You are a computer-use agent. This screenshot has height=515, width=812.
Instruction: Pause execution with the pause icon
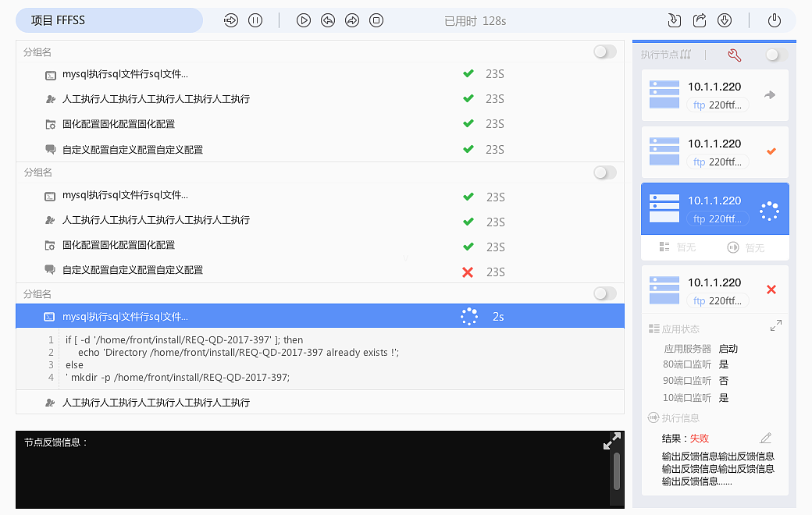[x=255, y=21]
